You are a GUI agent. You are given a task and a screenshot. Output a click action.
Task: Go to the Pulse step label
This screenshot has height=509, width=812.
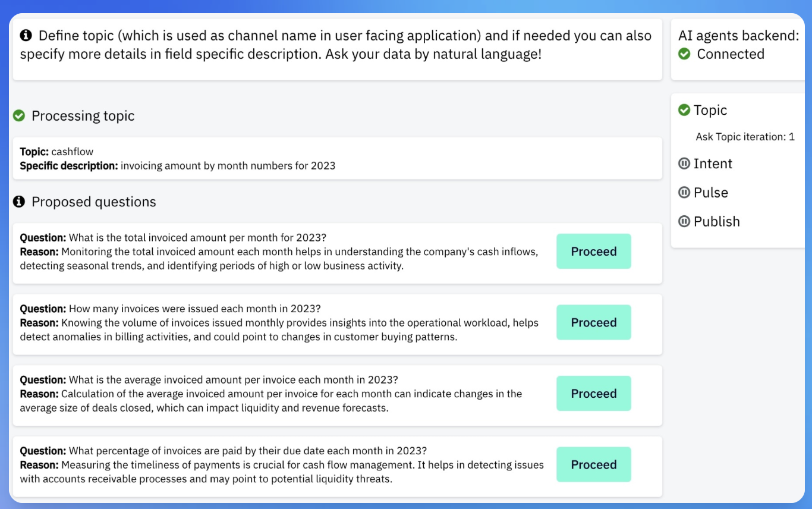711,193
